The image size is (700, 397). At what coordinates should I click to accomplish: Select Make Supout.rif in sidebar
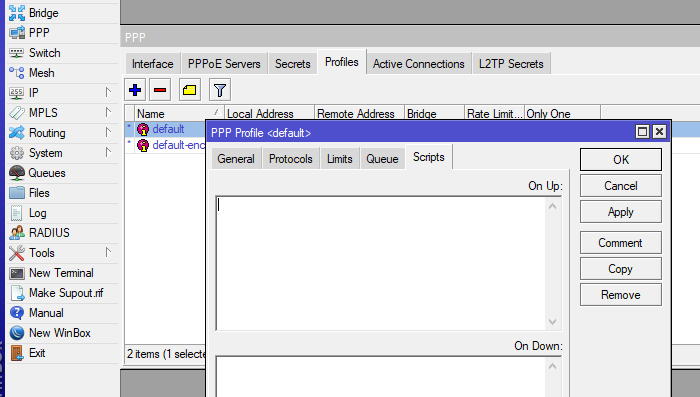click(62, 293)
